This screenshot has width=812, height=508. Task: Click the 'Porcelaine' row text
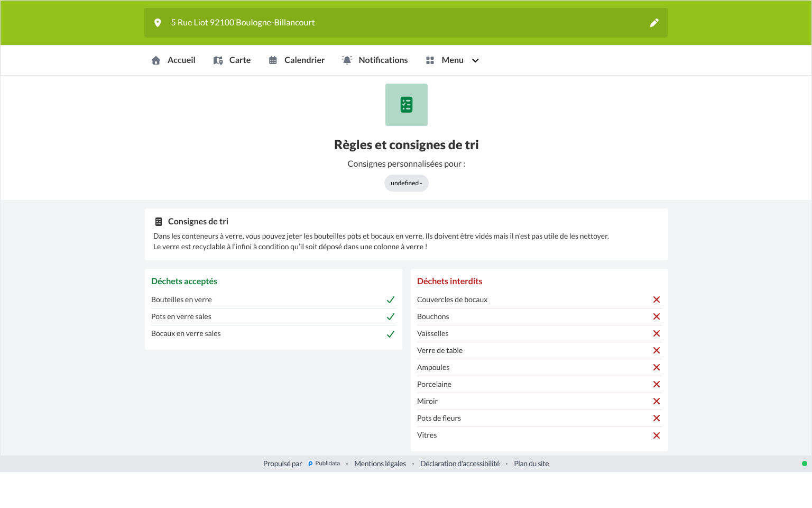click(434, 384)
